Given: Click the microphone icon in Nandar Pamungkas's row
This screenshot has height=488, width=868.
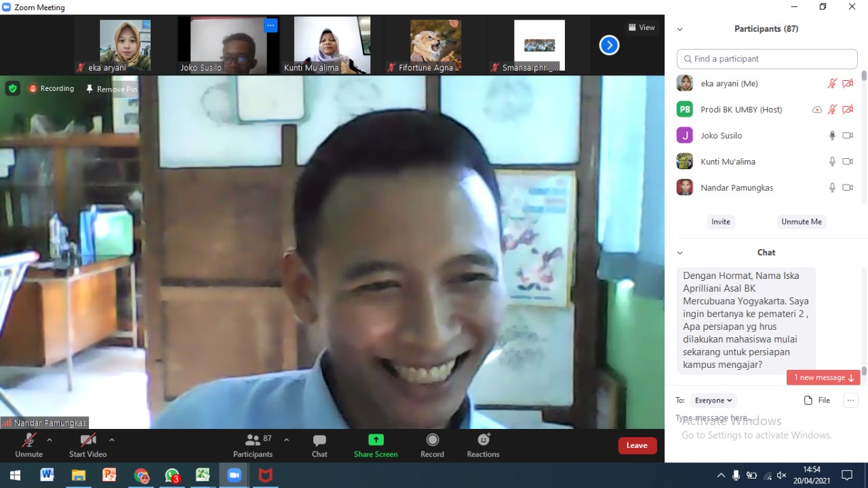Looking at the screenshot, I should [832, 187].
